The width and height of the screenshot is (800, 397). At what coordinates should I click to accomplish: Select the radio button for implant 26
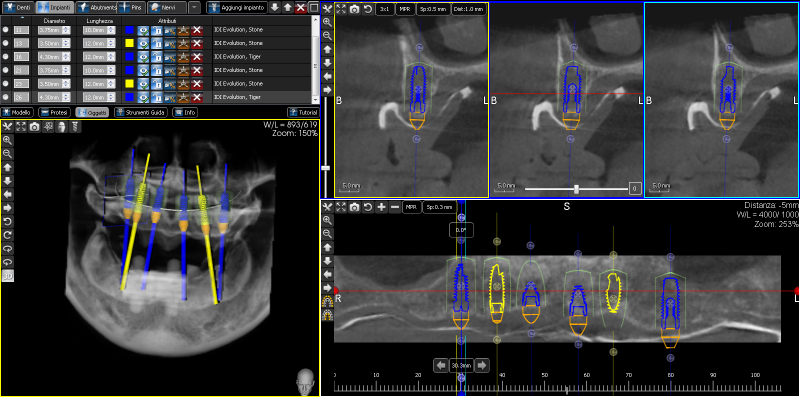pos(6,96)
